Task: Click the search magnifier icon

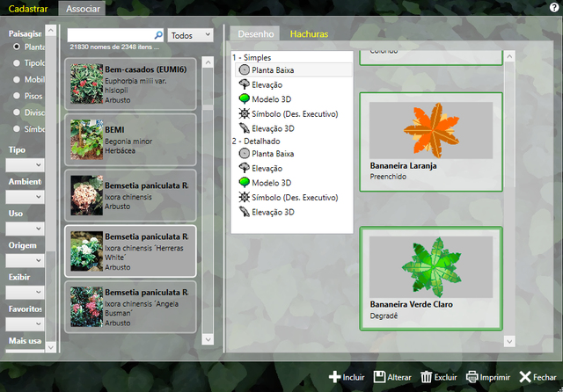Action: point(157,34)
